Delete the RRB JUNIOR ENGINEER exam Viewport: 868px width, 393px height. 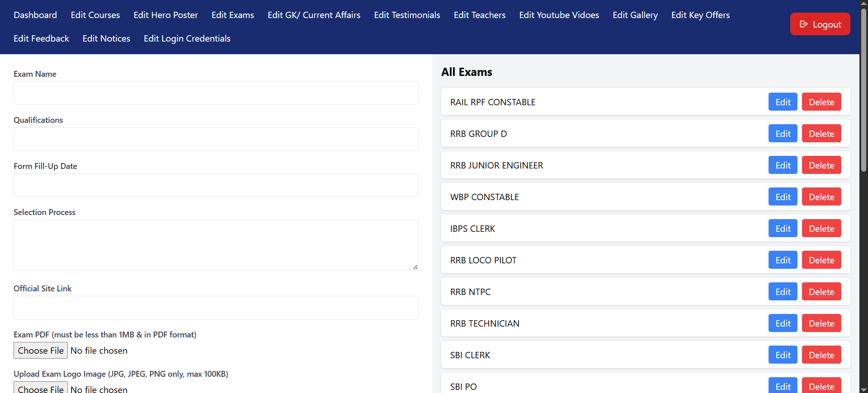(x=821, y=165)
